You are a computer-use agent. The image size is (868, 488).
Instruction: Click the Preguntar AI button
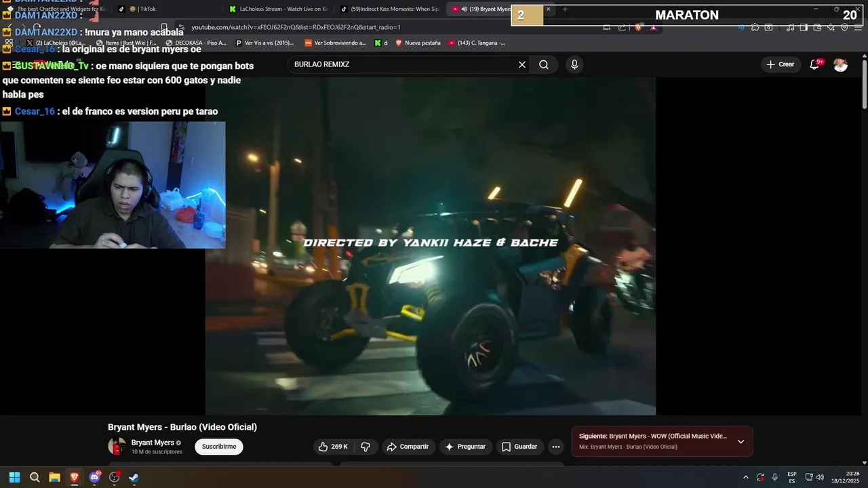[x=465, y=447]
